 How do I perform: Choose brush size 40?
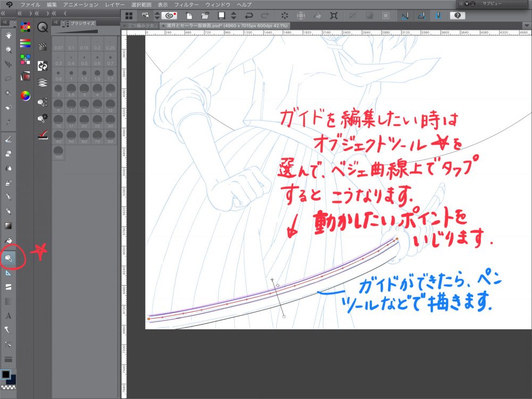pyautogui.click(x=59, y=137)
